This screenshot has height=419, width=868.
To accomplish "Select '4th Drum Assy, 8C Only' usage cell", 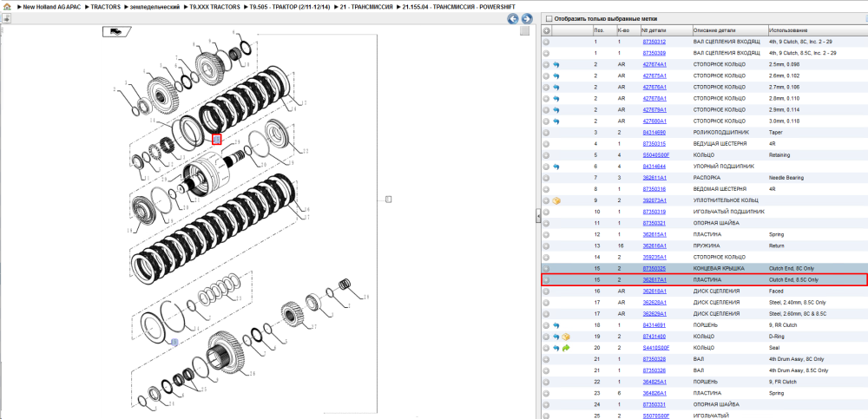I will point(796,359).
